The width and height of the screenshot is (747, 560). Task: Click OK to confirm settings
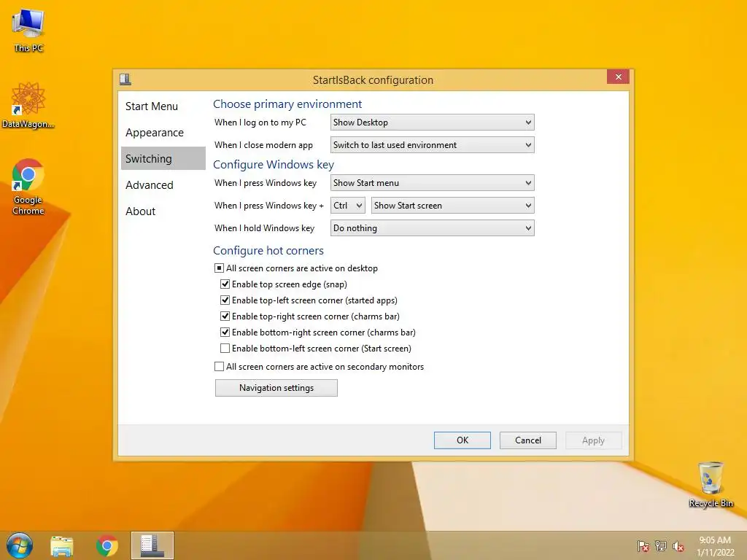pos(462,440)
